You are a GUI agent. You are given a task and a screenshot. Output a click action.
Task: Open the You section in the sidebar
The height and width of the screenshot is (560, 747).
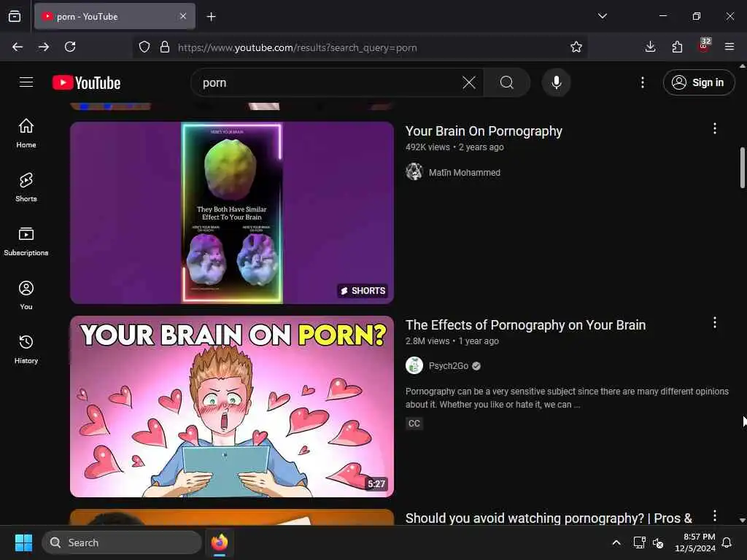(x=26, y=295)
